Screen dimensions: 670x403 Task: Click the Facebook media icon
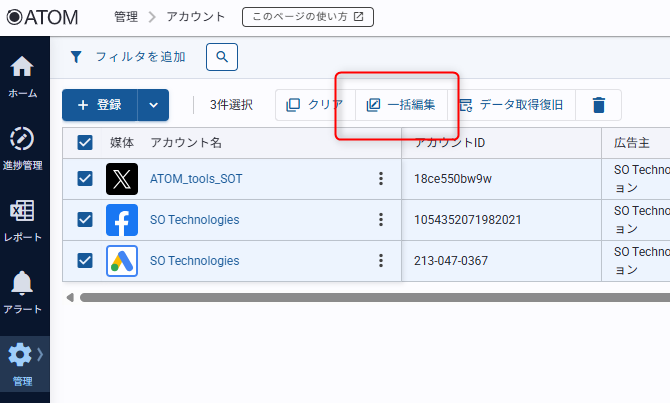click(x=122, y=219)
